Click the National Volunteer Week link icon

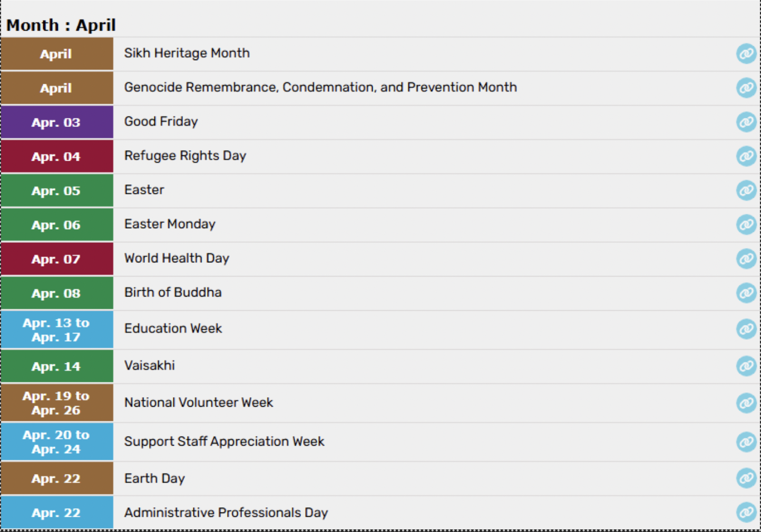tap(746, 403)
